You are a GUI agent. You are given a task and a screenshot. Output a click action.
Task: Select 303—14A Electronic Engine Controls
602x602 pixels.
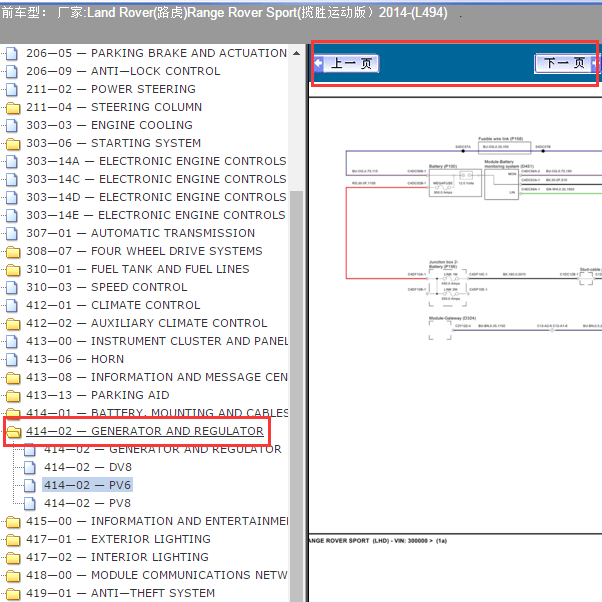[156, 161]
